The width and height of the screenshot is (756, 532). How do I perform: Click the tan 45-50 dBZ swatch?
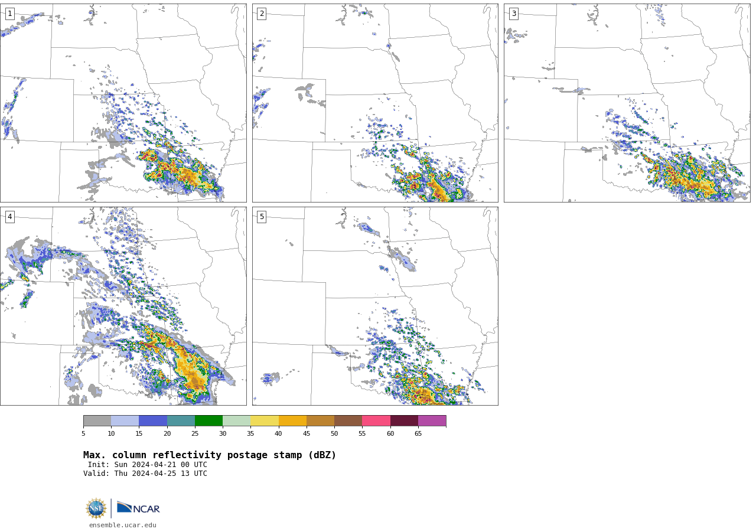tap(320, 421)
